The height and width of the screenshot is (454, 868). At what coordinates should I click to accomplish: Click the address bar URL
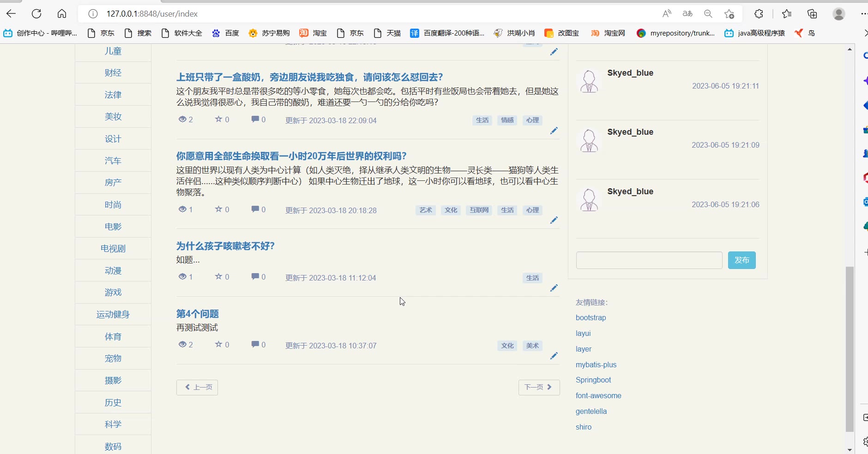pyautogui.click(x=152, y=14)
